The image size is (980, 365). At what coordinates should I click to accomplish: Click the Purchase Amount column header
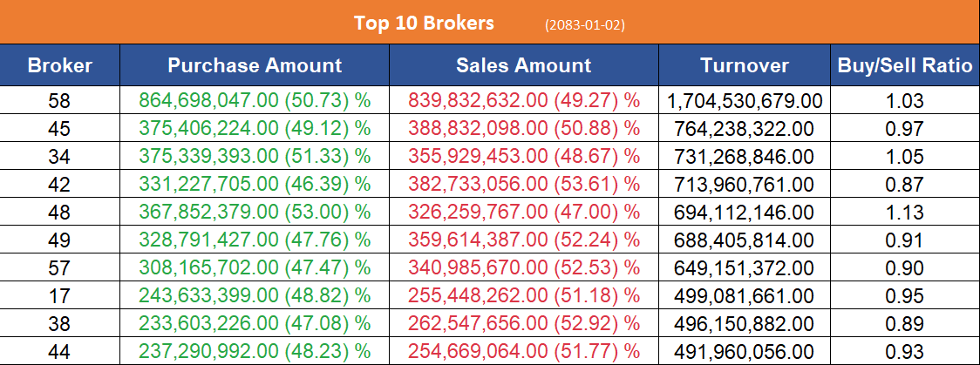pos(255,65)
